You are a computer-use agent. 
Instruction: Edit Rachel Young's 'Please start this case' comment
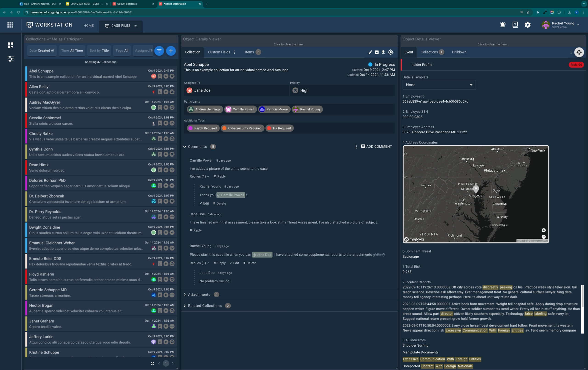pos(234,263)
